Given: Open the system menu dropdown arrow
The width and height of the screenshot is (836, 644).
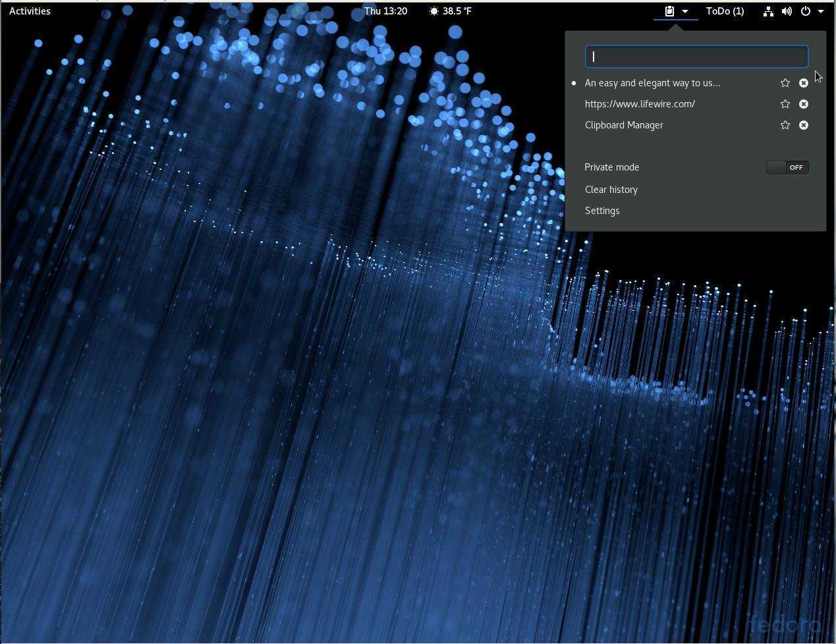Looking at the screenshot, I should point(821,11).
